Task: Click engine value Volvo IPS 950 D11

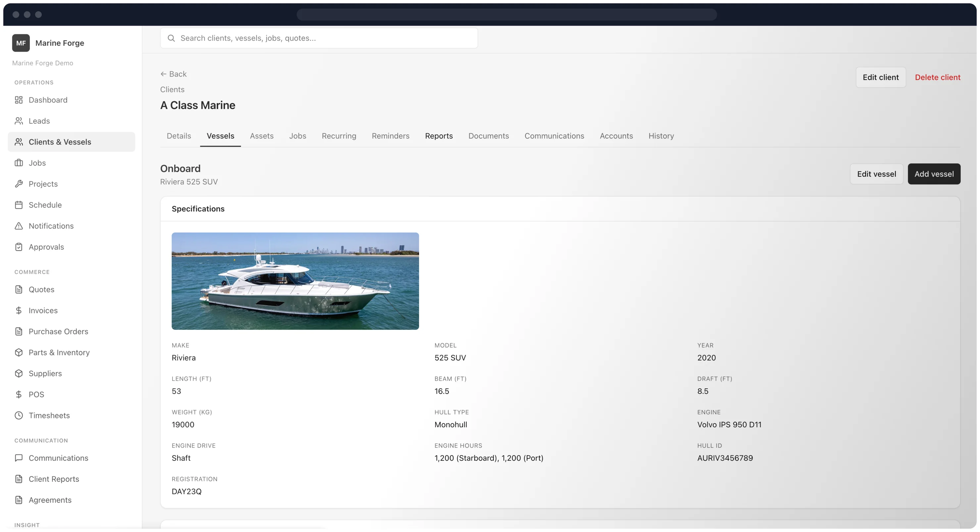Action: [729, 424]
